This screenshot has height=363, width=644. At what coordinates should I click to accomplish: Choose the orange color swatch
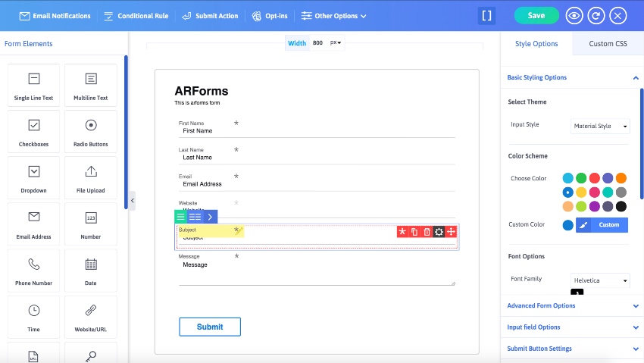(x=621, y=178)
